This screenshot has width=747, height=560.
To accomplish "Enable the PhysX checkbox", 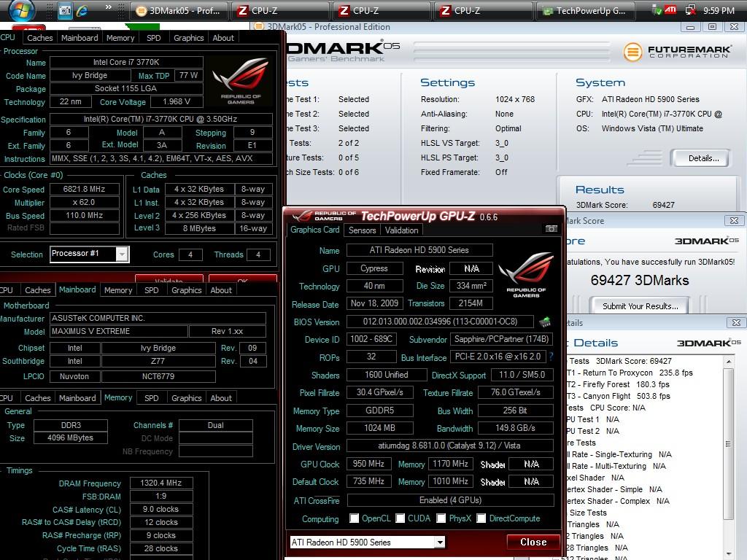I will 441,518.
